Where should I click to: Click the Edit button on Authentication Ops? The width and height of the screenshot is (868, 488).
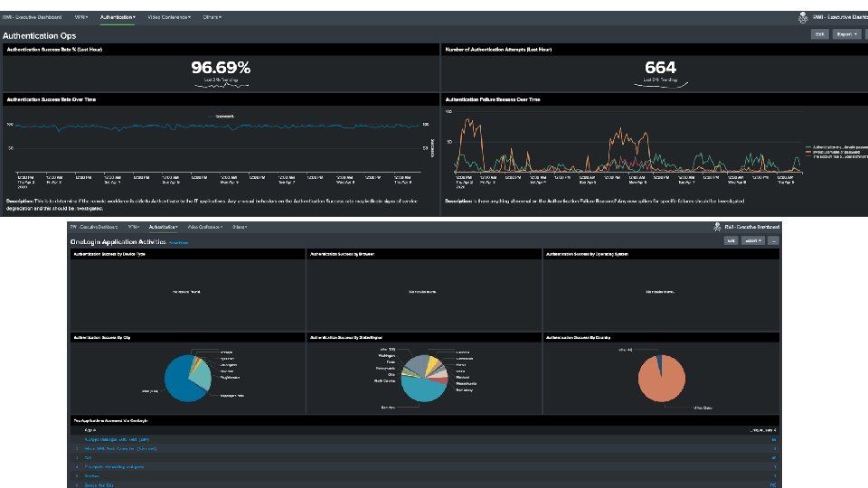click(820, 34)
